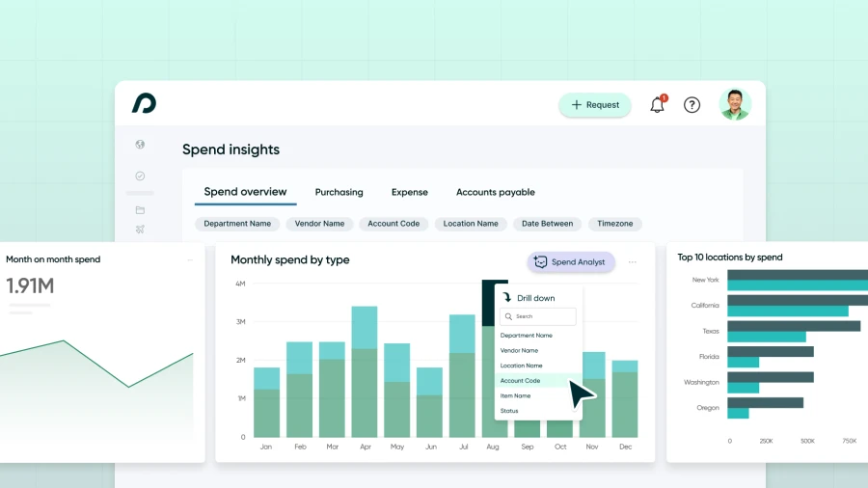Click the 1.91M spend value
This screenshot has width=868, height=488.
click(x=30, y=286)
